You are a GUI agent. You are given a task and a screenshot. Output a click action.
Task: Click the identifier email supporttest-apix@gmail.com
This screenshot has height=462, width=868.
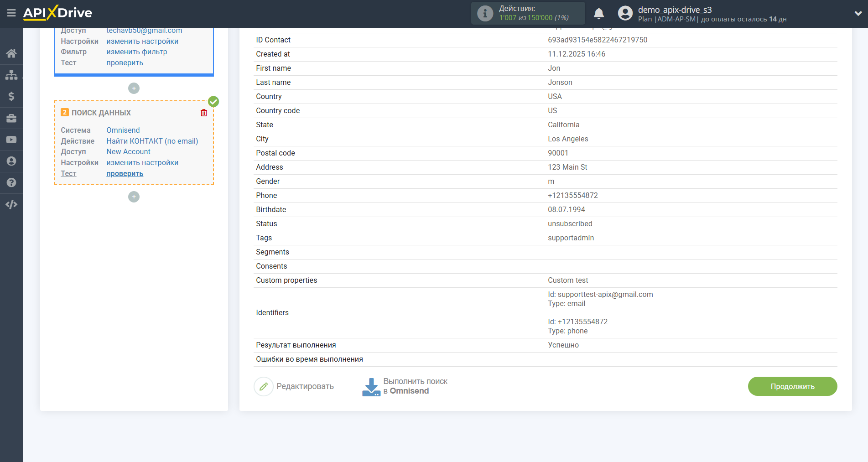605,294
